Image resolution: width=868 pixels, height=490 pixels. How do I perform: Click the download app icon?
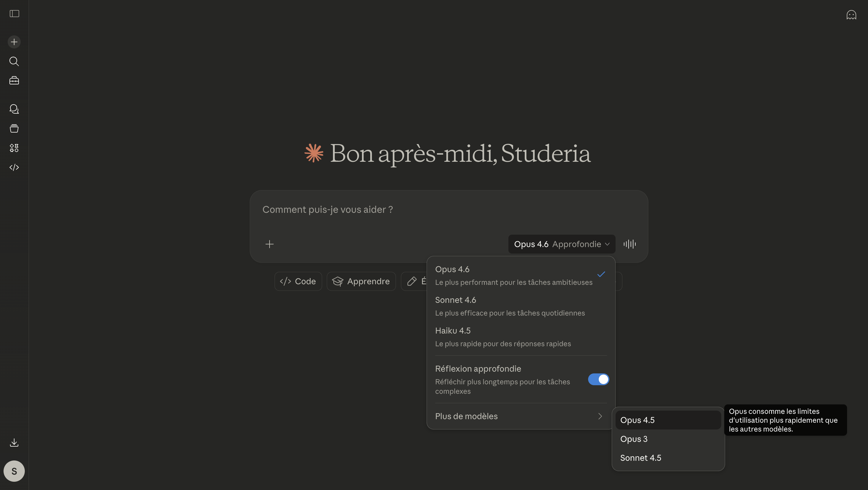[14, 442]
